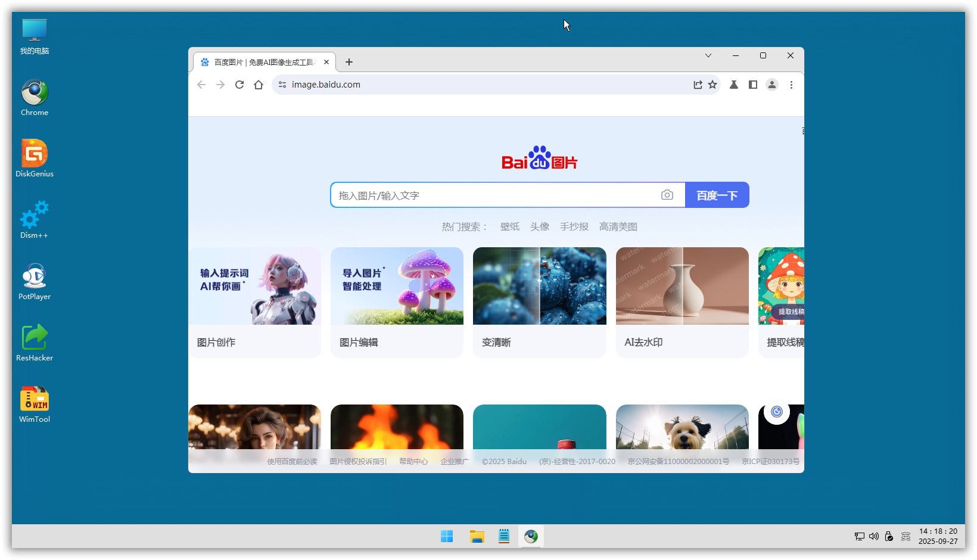
Task: Select the 百度图片 browser tab
Action: [x=265, y=62]
